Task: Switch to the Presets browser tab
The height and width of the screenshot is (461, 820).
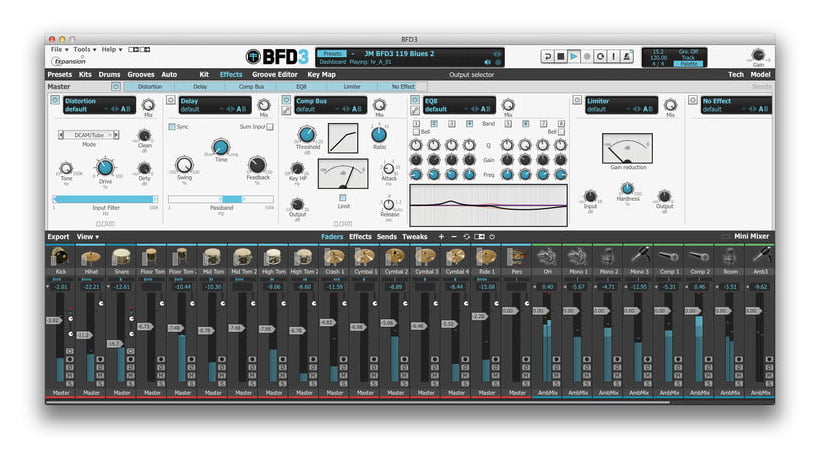Action: tap(60, 75)
